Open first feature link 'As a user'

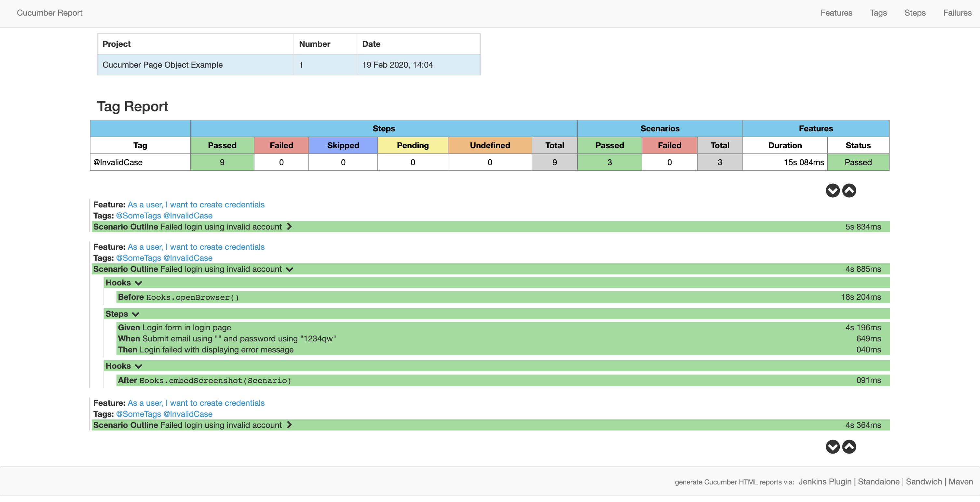pyautogui.click(x=196, y=205)
